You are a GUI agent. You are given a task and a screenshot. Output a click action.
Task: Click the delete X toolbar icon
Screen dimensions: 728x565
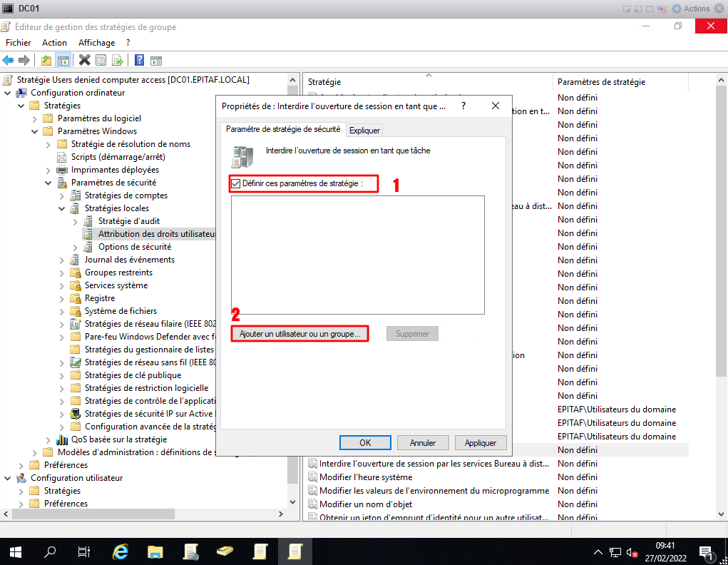click(84, 60)
